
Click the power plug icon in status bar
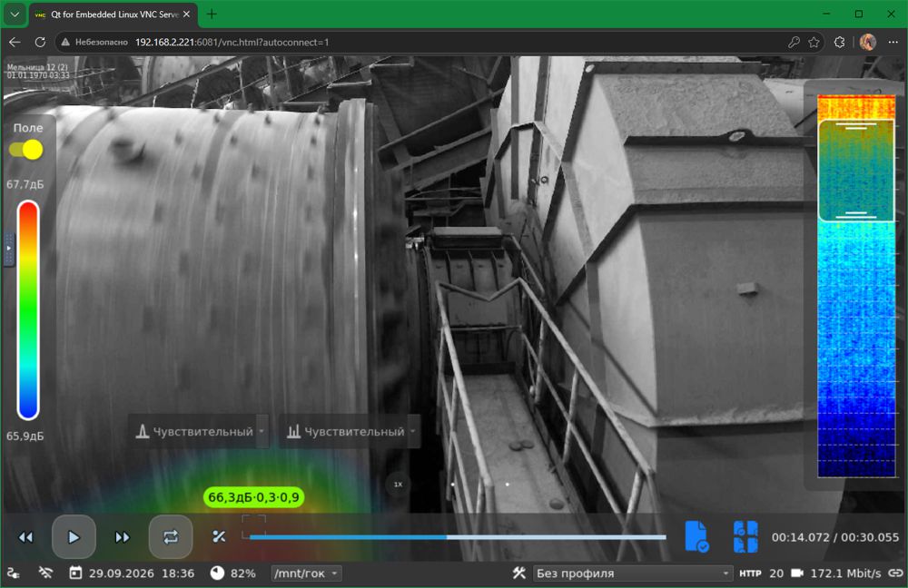point(14,573)
